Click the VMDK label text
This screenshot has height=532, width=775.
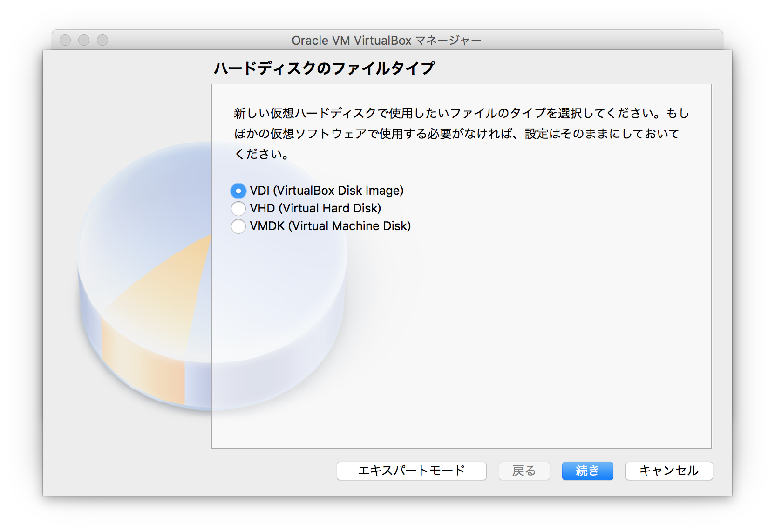(330, 226)
